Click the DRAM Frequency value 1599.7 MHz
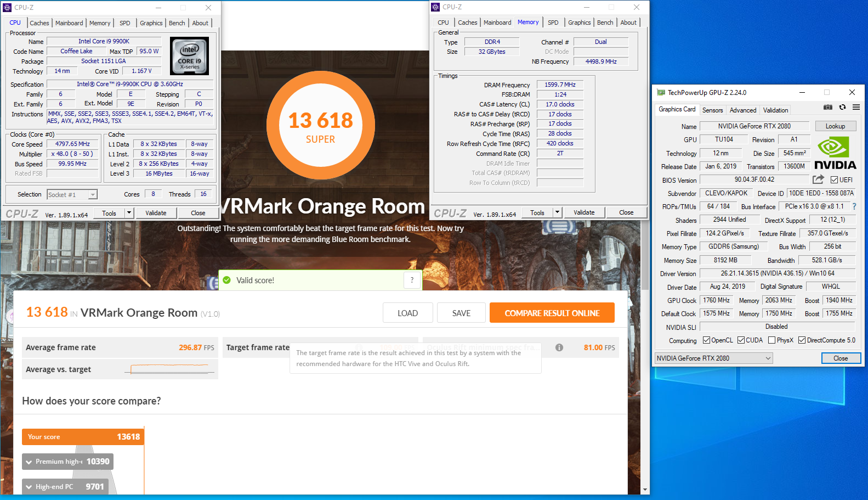Screen dimensions: 868x500 pos(560,85)
